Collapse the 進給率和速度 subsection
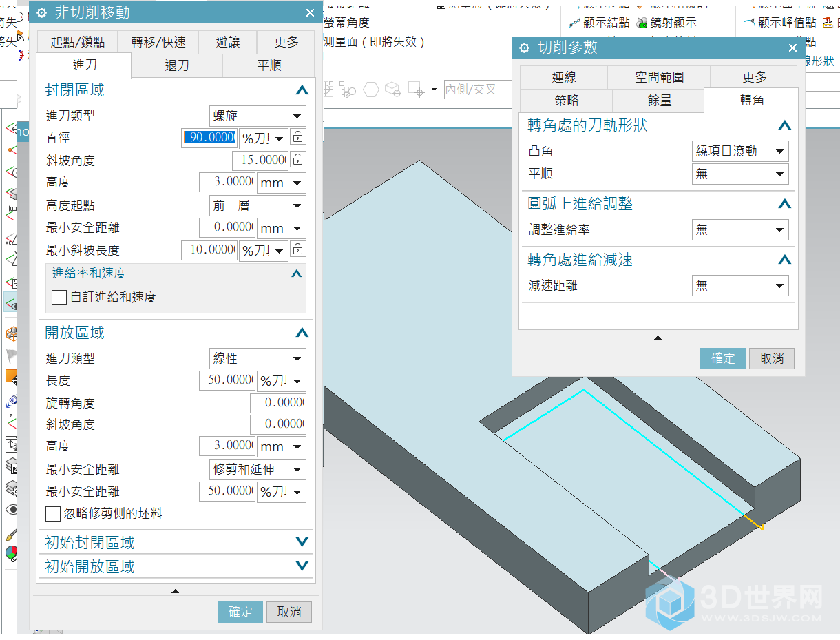This screenshot has height=640, width=840. [297, 273]
